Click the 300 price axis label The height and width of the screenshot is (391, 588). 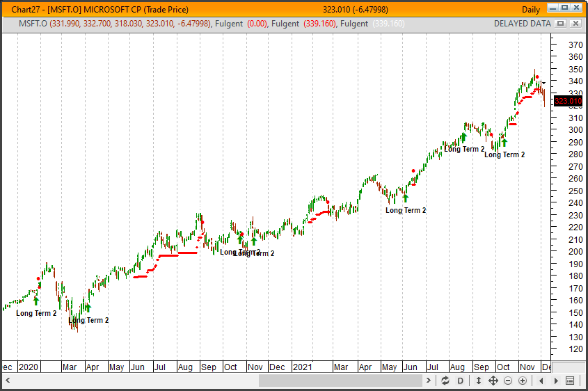[x=575, y=129]
